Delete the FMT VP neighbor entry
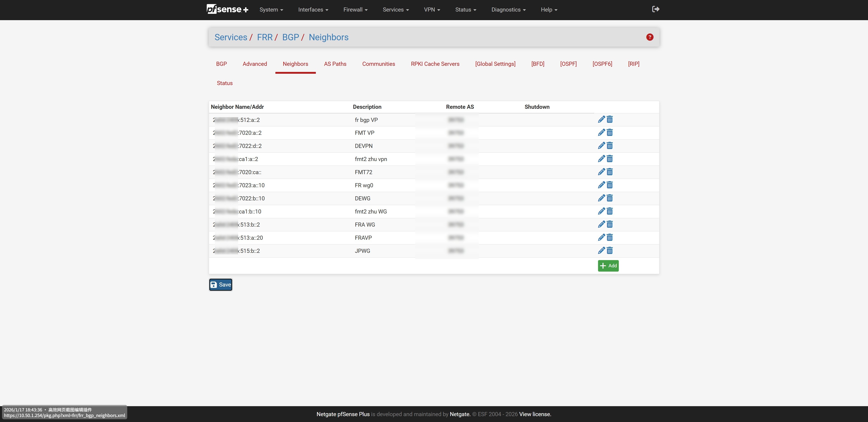The image size is (868, 422). 610,133
